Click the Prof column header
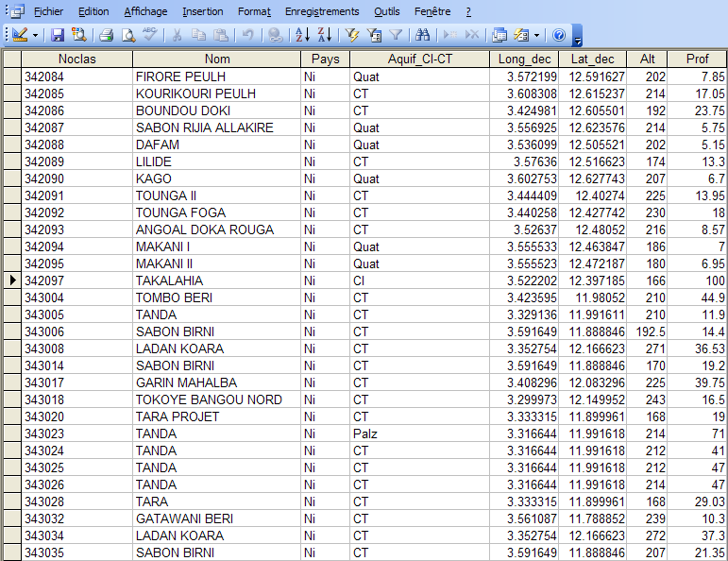 coord(698,59)
